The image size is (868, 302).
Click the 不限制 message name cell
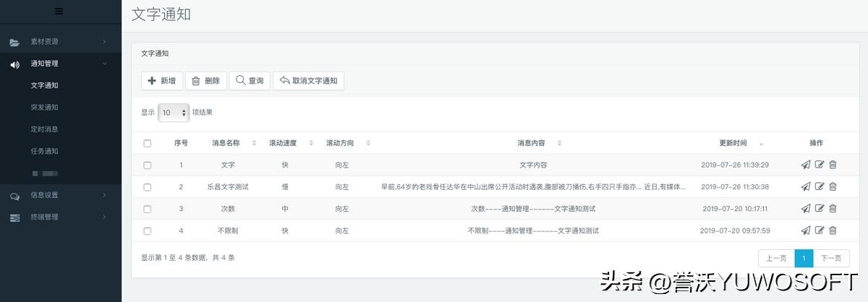228,230
